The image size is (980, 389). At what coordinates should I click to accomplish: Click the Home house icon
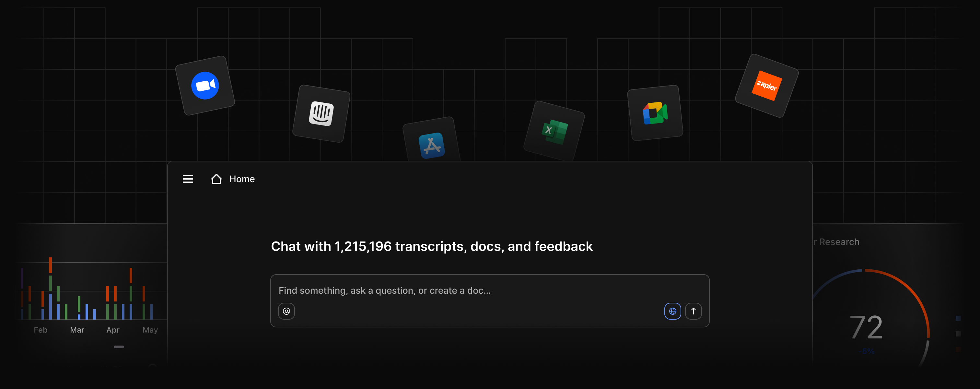coord(216,179)
